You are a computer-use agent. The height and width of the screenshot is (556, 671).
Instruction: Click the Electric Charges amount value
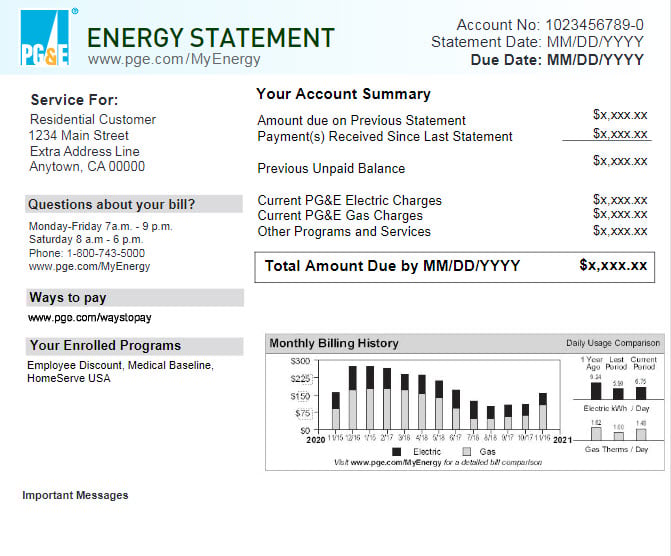coord(620,199)
